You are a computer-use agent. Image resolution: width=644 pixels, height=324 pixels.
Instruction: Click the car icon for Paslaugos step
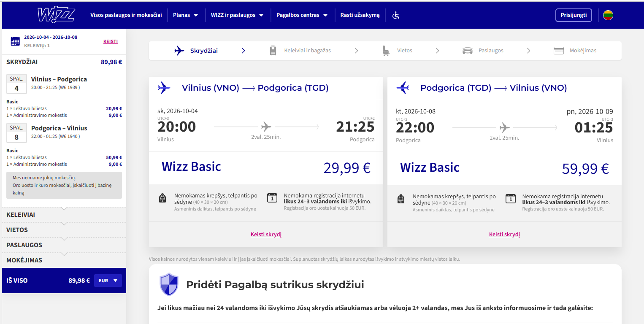tap(468, 51)
